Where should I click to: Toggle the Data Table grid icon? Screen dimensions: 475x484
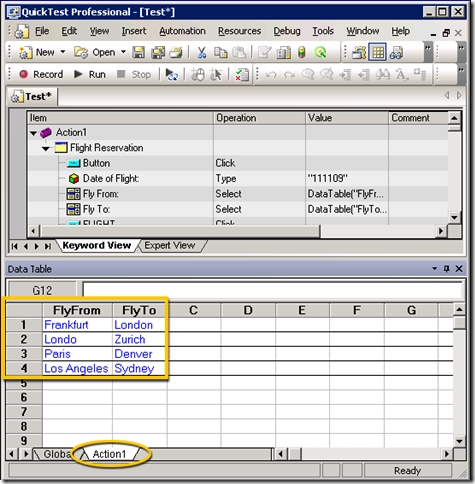tap(378, 52)
